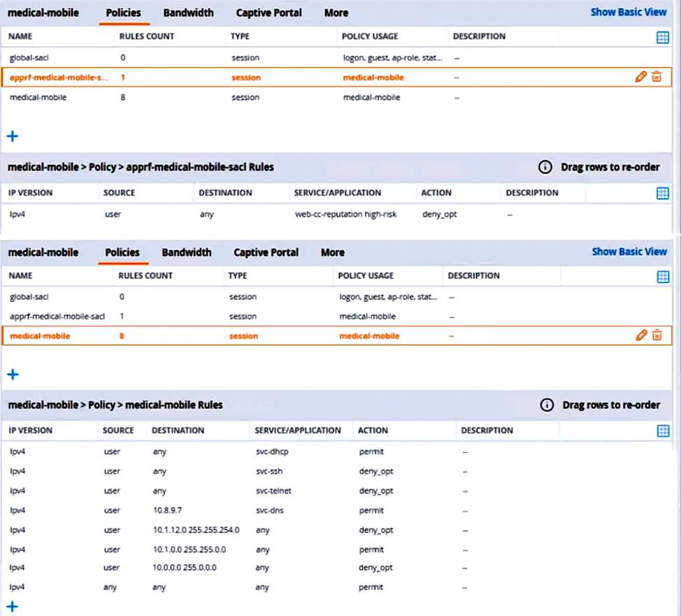Click the edit pencil on highlighted medical-mobile policy row
Screen dimensions: 681x616
[641, 336]
